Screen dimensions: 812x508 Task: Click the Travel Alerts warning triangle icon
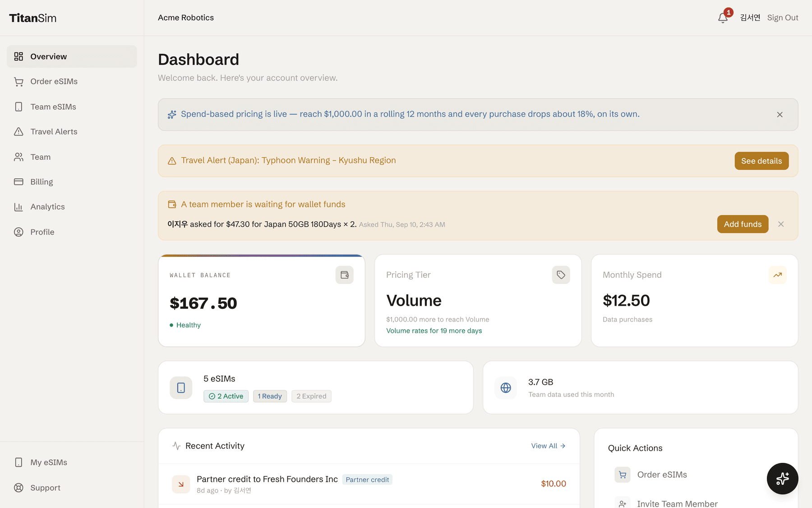tap(18, 132)
